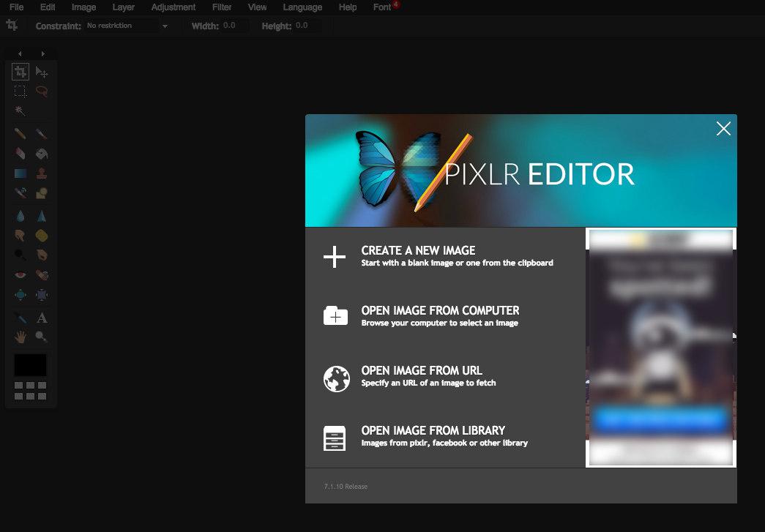
Task: Open the File menu
Action: click(16, 7)
